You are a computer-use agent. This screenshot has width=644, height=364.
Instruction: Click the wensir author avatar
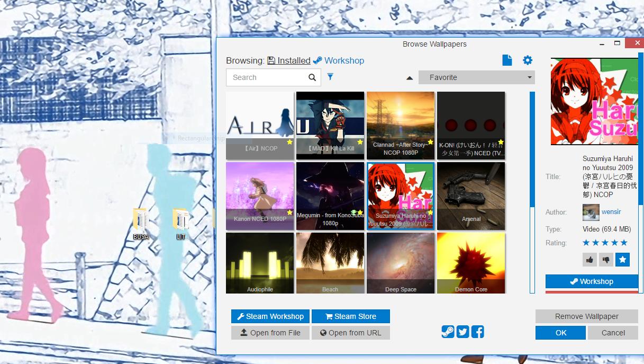coord(591,212)
